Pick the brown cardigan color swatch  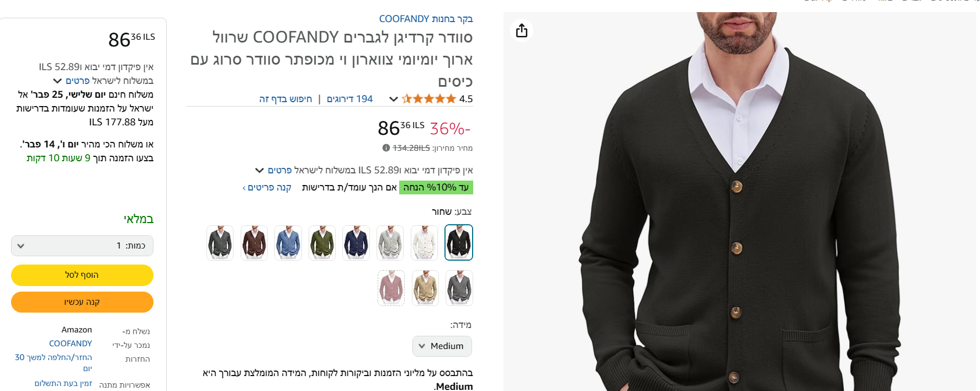pyautogui.click(x=254, y=242)
